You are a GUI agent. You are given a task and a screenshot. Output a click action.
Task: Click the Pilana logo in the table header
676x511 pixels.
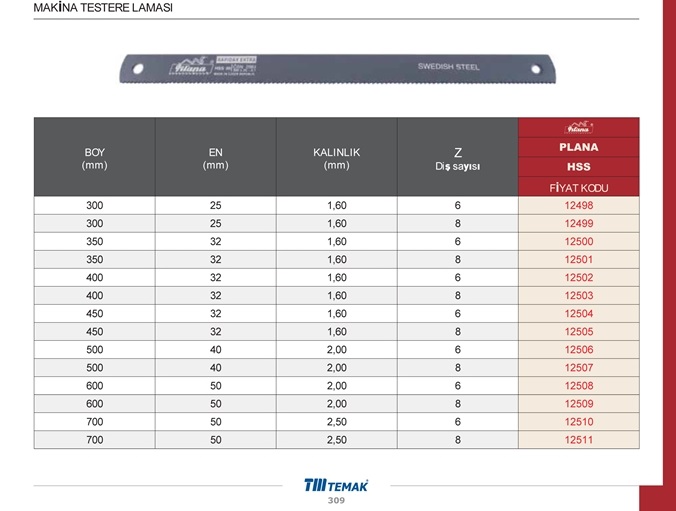[578, 128]
